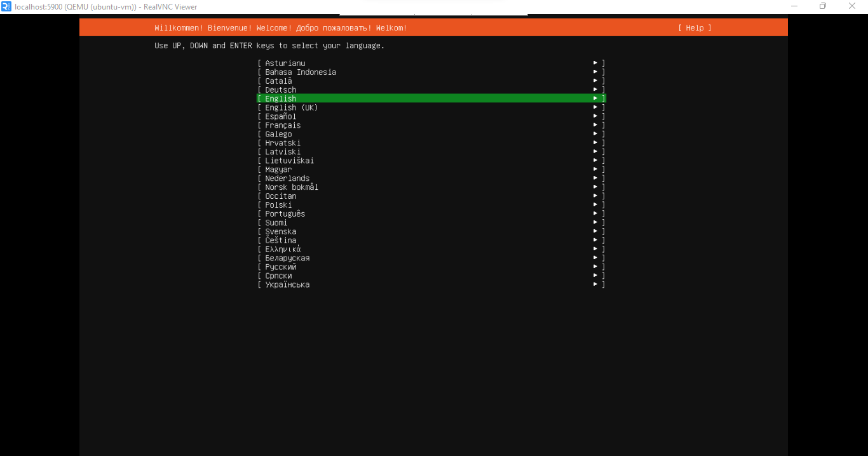868x456 pixels.
Task: Select English (UK) language
Action: click(431, 107)
